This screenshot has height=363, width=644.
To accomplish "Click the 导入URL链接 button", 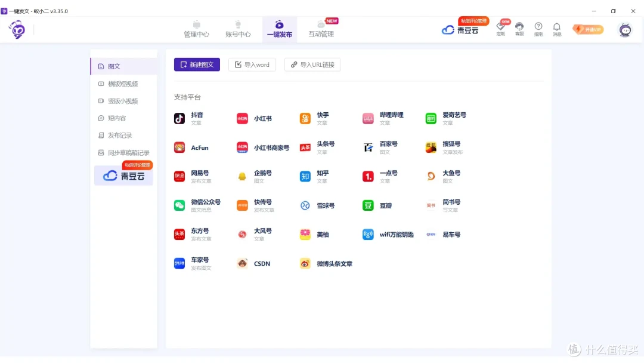I will (312, 64).
